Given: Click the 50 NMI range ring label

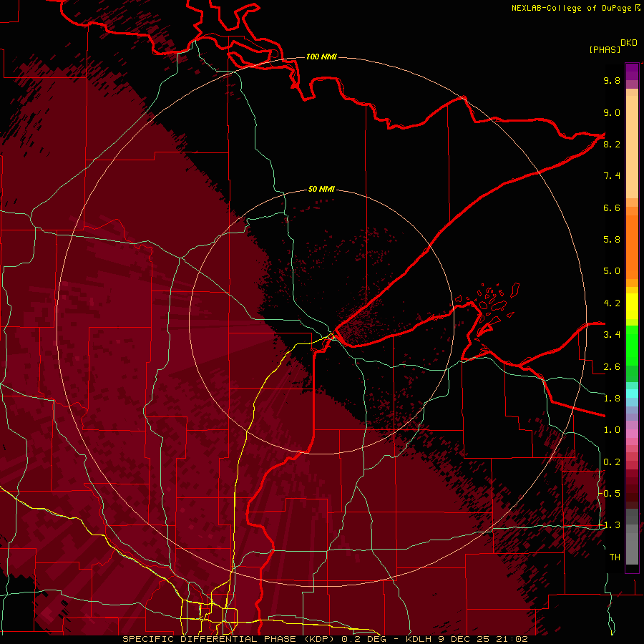Looking at the screenshot, I should (321, 189).
